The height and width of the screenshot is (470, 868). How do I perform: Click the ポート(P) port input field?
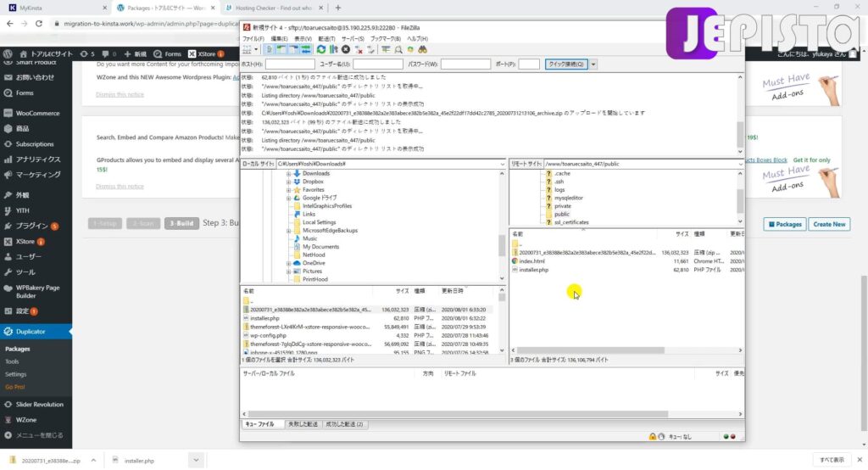529,64
